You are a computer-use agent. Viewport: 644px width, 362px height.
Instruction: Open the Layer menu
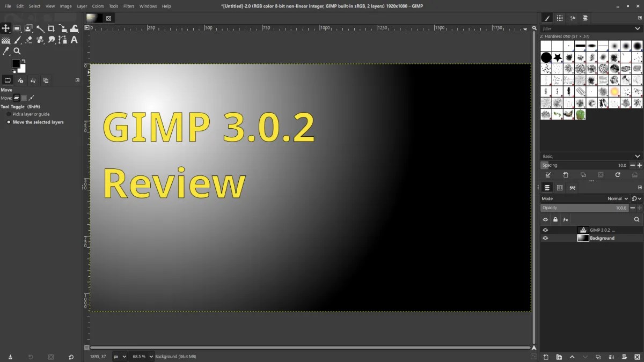82,6
